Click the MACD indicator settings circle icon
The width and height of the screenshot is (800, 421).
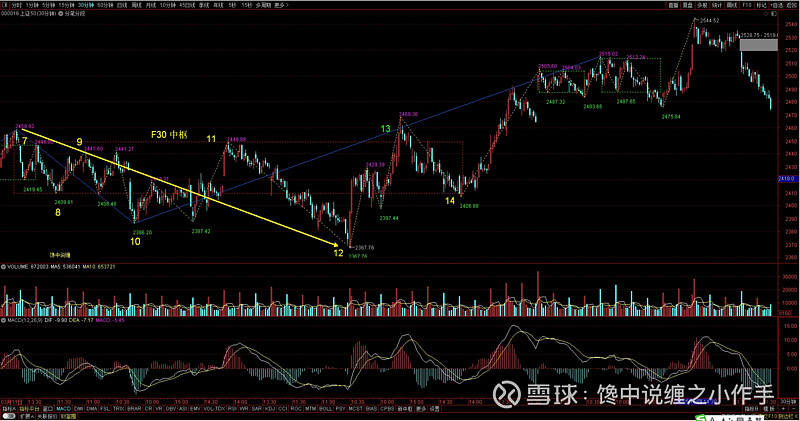click(3, 320)
